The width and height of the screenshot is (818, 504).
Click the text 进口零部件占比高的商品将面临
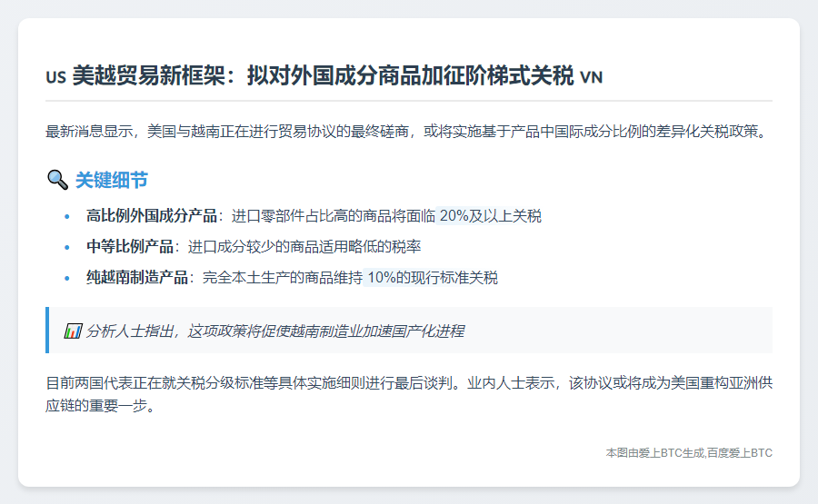pyautogui.click(x=334, y=215)
